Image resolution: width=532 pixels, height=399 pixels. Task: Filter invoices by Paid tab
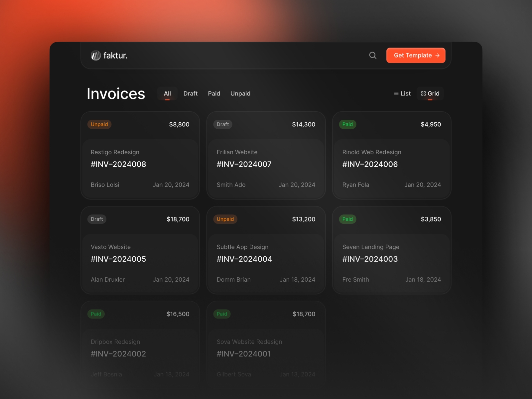click(214, 94)
